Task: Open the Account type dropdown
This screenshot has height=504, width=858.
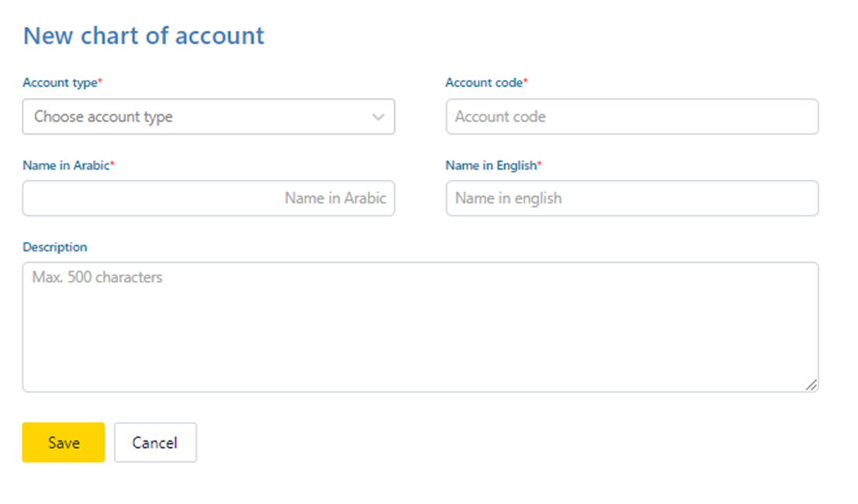Action: [x=208, y=117]
